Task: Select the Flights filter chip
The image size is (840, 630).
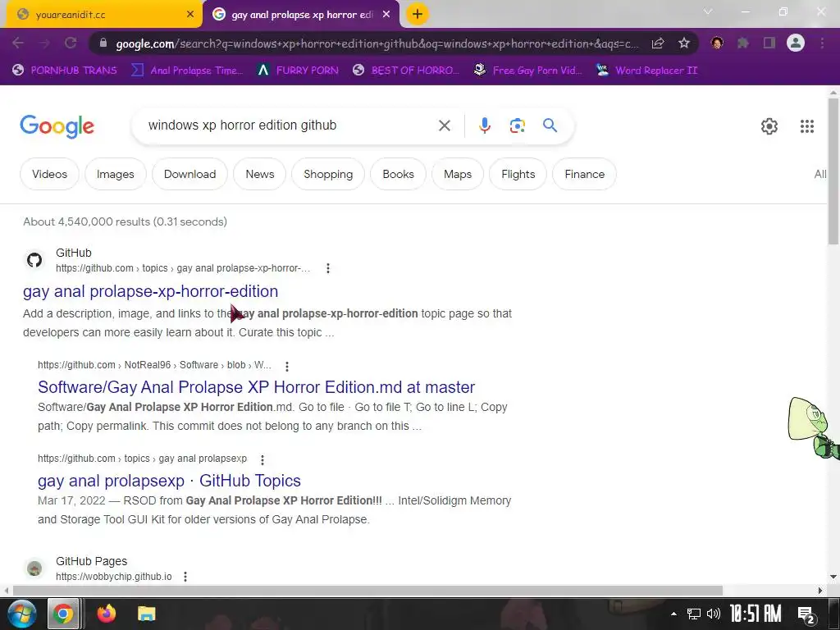Action: [518, 174]
